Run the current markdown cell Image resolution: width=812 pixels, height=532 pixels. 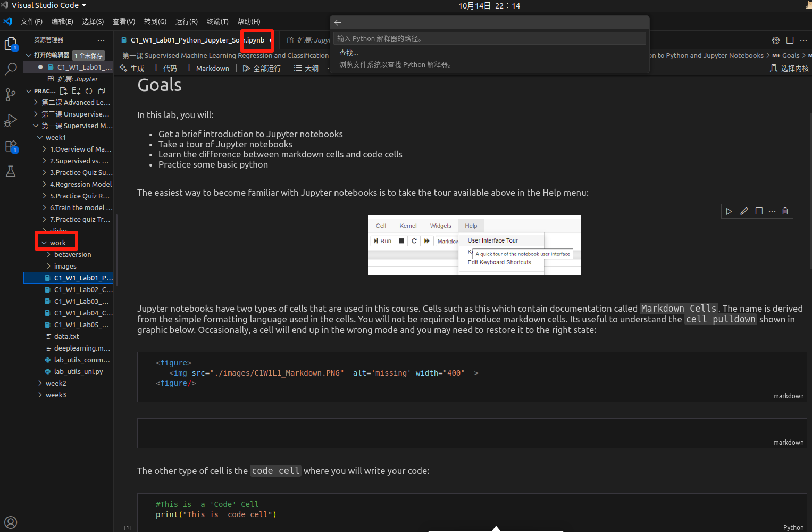tap(729, 211)
